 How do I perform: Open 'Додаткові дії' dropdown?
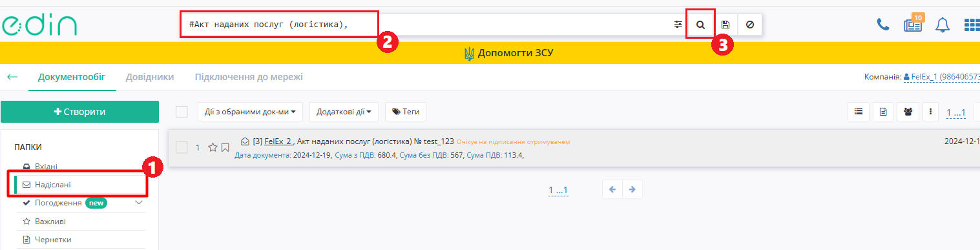[344, 112]
